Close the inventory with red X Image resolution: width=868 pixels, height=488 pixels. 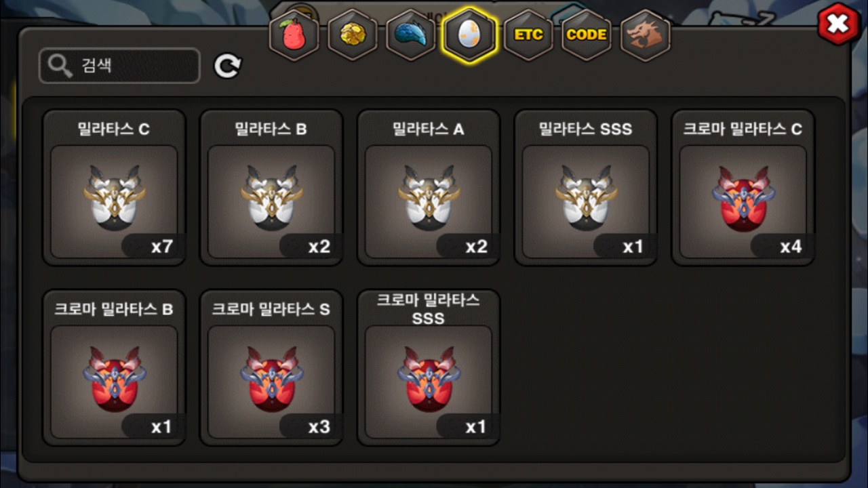[839, 24]
